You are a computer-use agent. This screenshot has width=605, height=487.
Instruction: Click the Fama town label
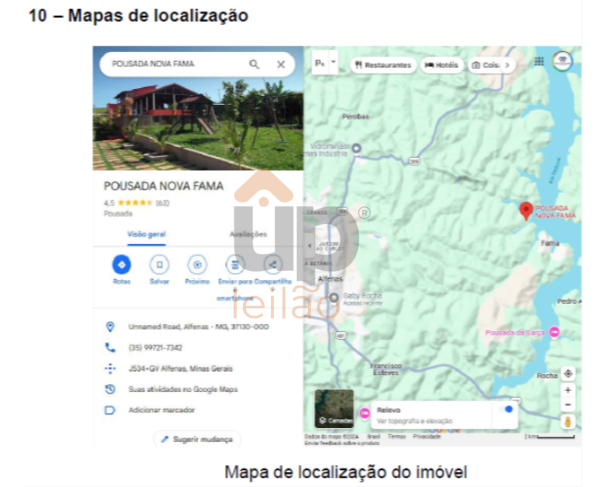550,244
